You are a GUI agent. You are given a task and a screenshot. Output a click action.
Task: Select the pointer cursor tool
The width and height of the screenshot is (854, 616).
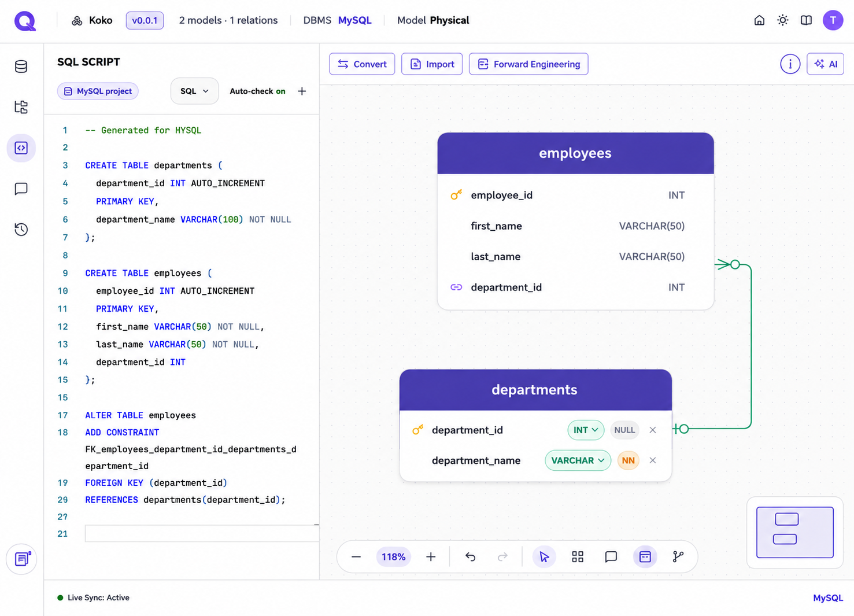coord(544,557)
